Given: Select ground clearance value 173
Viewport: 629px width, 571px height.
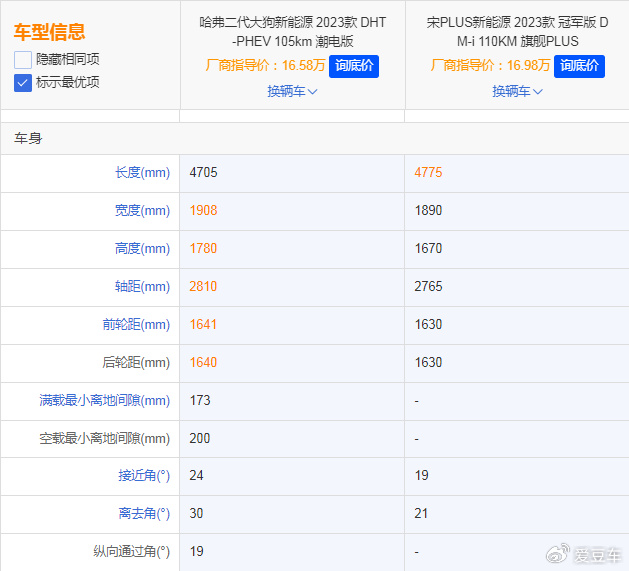Looking at the screenshot, I should [x=200, y=400].
